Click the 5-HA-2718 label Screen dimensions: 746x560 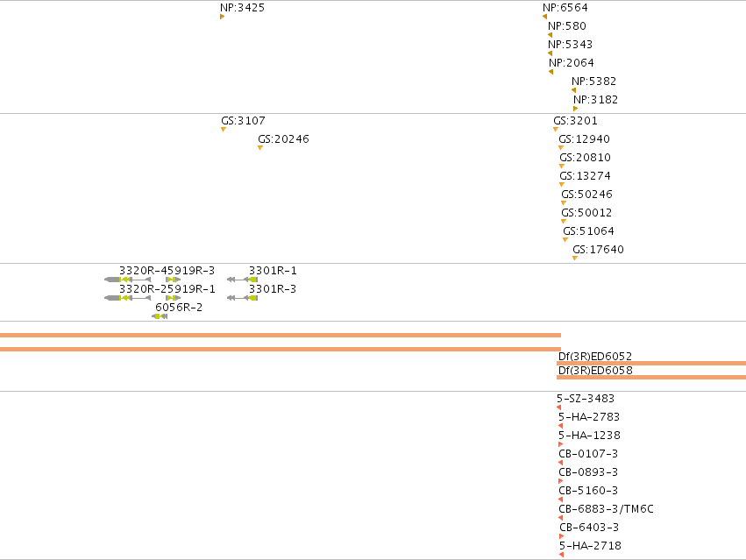591,546
